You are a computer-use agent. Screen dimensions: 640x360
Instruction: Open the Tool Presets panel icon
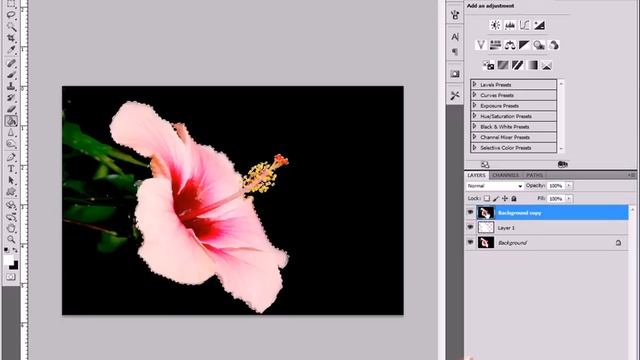[x=455, y=96]
